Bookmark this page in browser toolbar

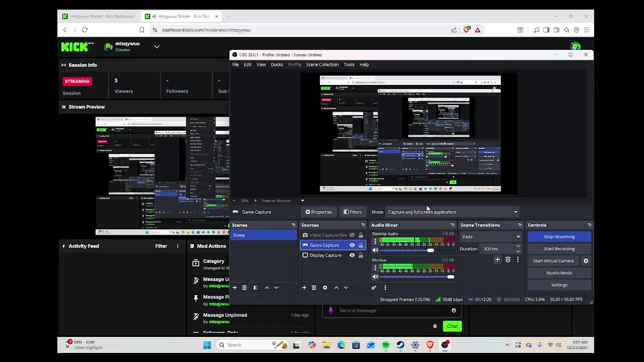(142, 30)
